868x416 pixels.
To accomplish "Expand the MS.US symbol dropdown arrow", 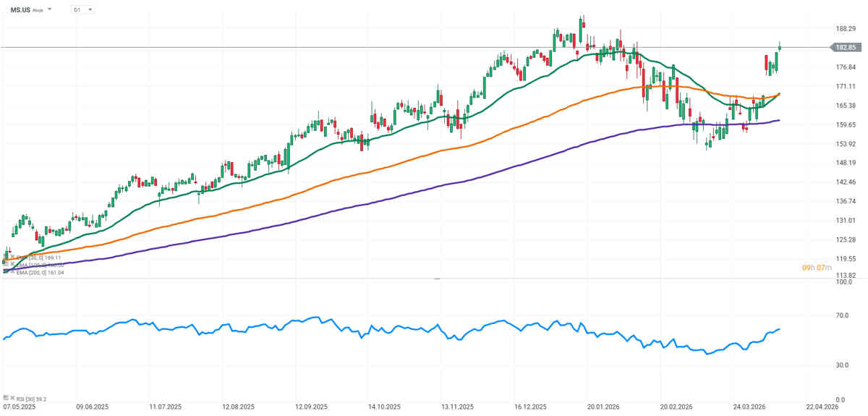I will [x=50, y=10].
